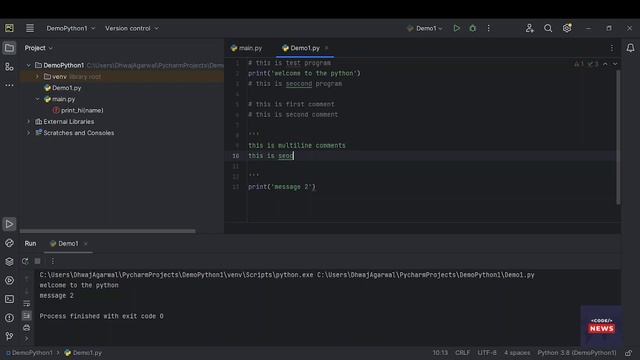Viewport: 640px width, 360px height.
Task: Open 4 spaces indent settings
Action: (x=517, y=353)
